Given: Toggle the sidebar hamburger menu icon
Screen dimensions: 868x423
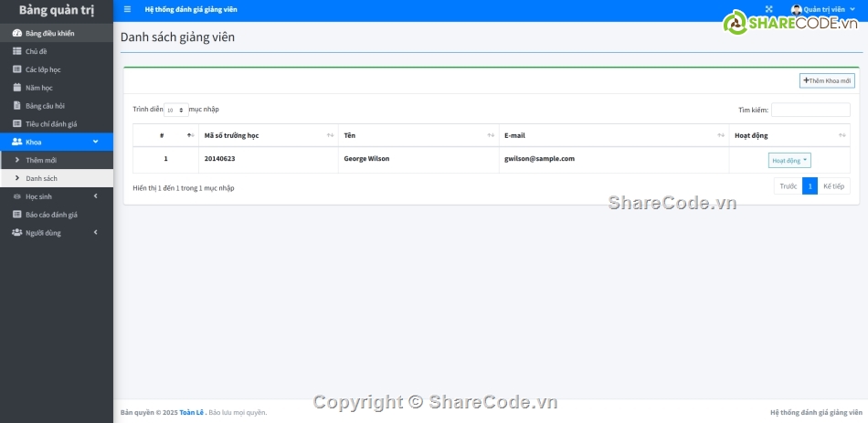Looking at the screenshot, I should coord(127,9).
